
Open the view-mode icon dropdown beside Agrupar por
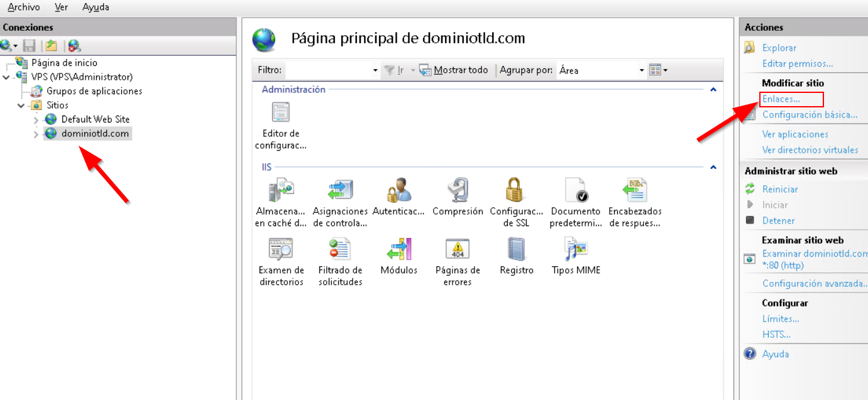658,70
